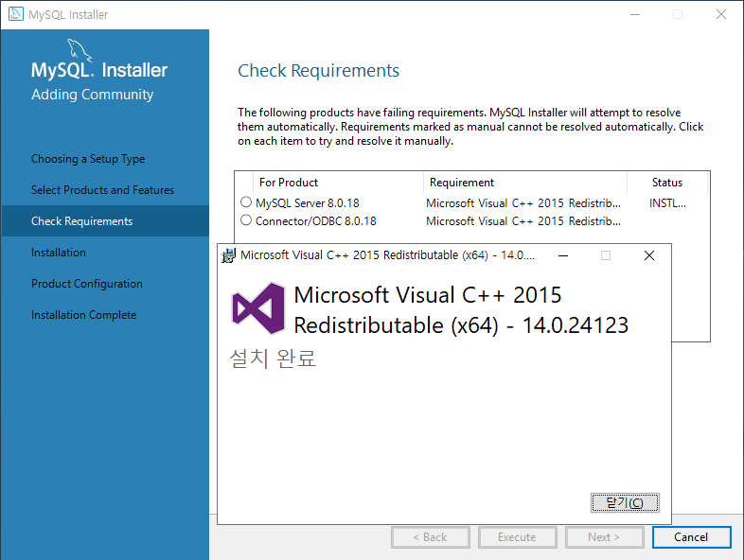Click the Connector/ODBC 8.0.18 product name
744x560 pixels.
tap(316, 221)
